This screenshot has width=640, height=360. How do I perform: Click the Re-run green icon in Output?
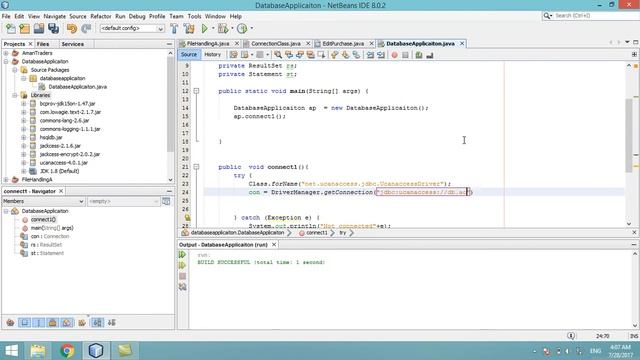click(x=182, y=255)
